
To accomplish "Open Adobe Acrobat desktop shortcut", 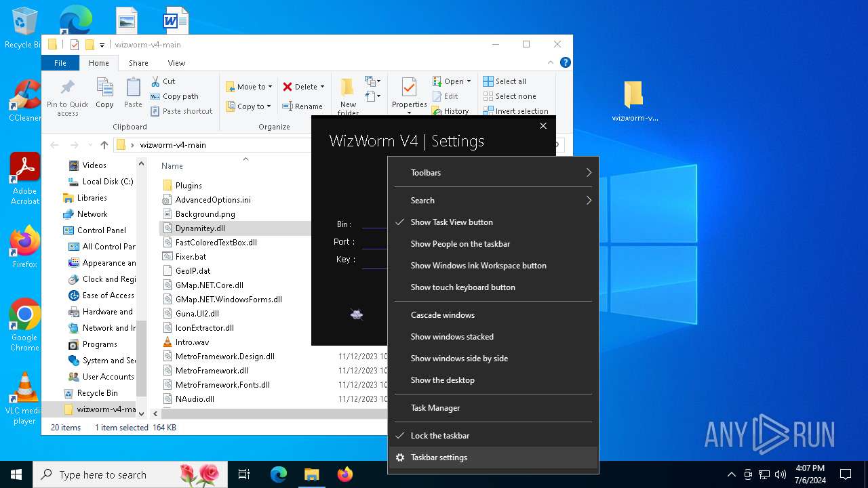I will 24,178.
